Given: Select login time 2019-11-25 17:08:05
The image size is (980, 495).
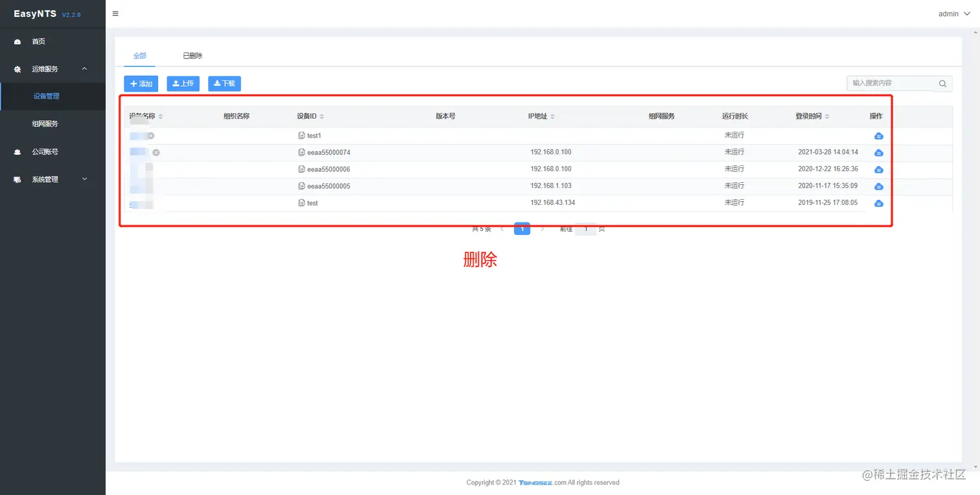Looking at the screenshot, I should (828, 202).
